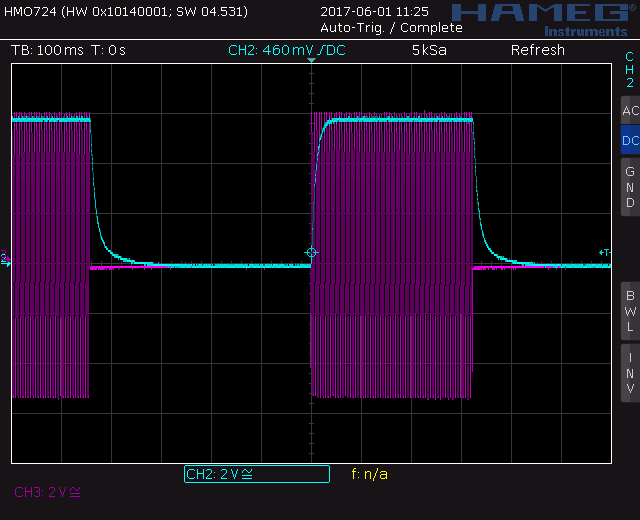Click the trigger level marker on right edge

[x=604, y=253]
